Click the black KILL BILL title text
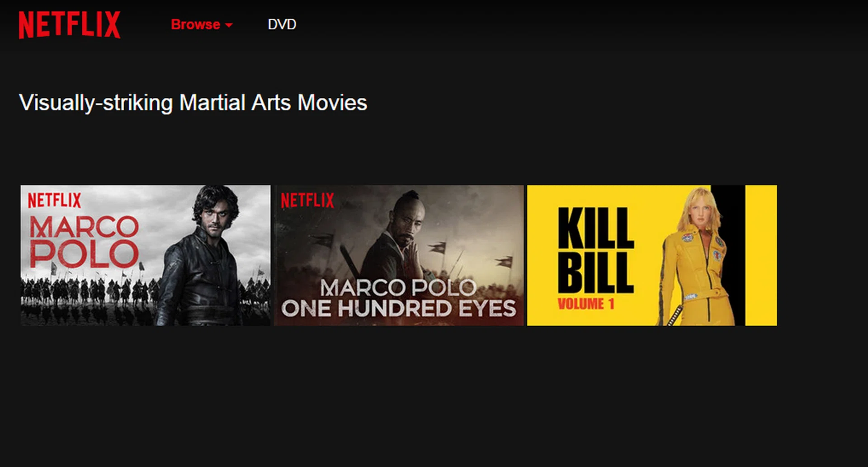The image size is (868, 467). [595, 250]
